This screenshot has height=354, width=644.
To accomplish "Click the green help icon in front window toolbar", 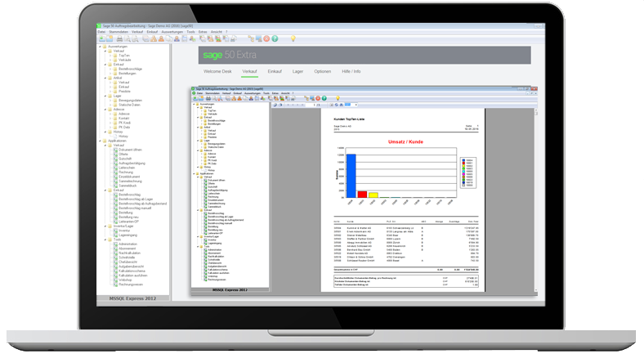I will click(x=324, y=98).
